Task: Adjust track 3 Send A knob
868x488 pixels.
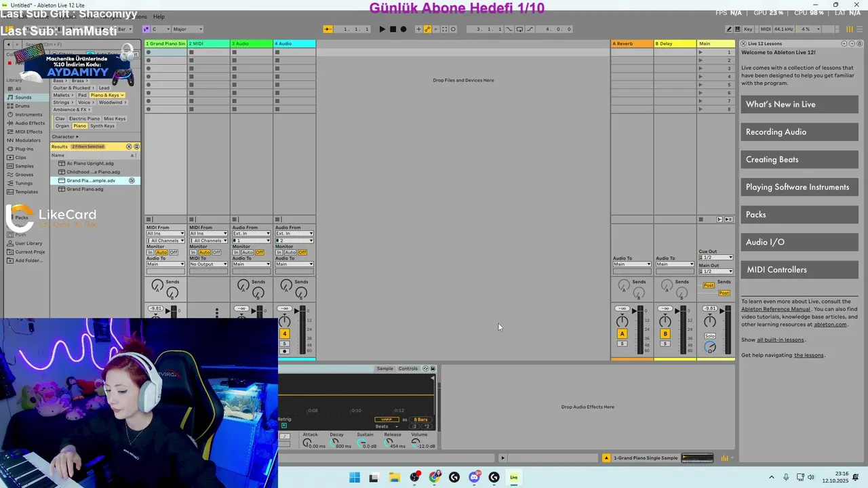Action: [x=243, y=286]
